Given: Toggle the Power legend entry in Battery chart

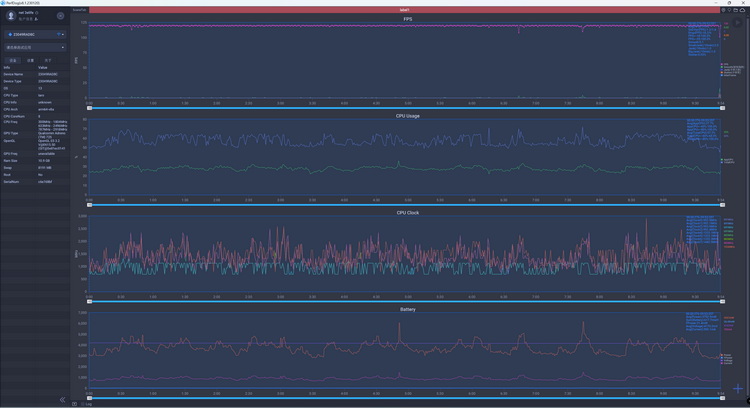Looking at the screenshot, I should click(x=726, y=355).
